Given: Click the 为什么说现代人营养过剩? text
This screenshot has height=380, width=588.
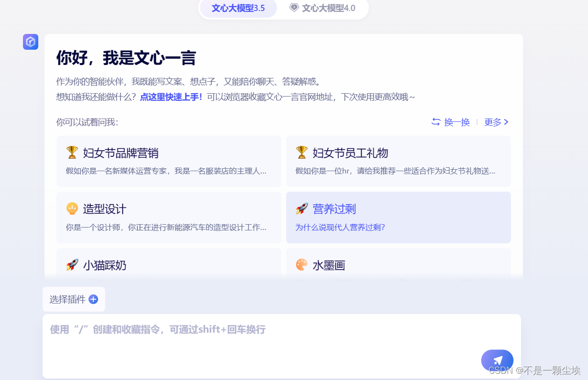Looking at the screenshot, I should 340,227.
